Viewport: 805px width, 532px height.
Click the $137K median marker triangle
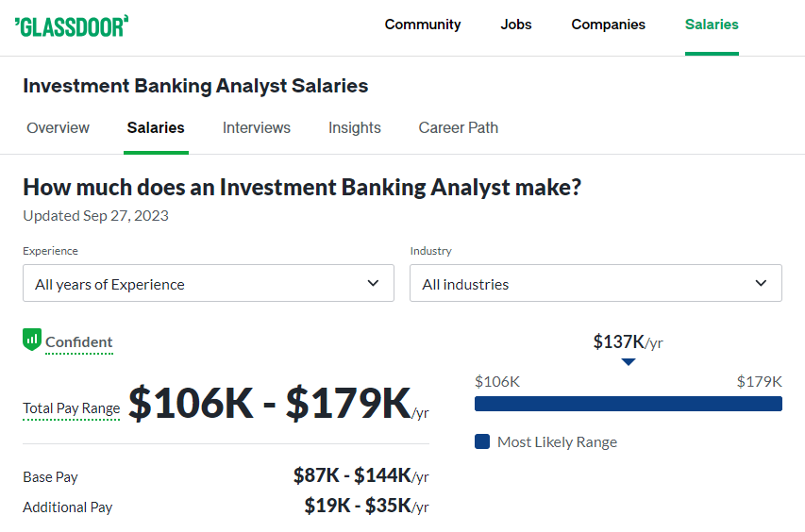coord(628,362)
